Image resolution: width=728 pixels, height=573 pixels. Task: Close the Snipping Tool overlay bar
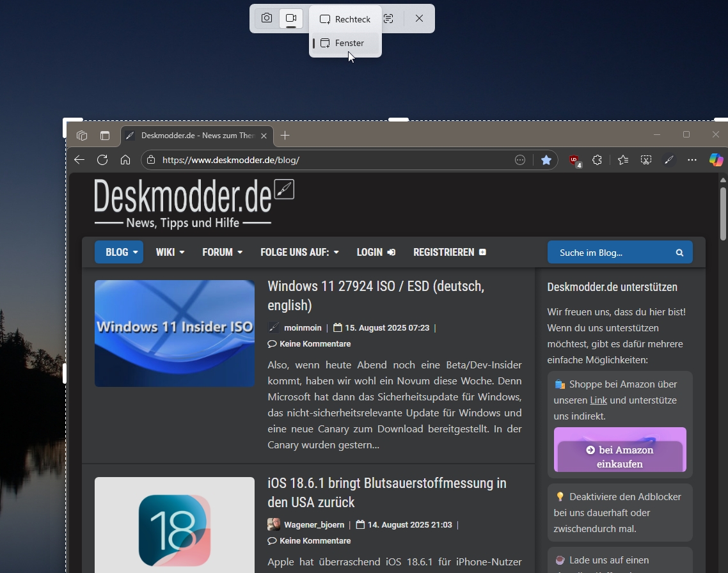point(419,18)
